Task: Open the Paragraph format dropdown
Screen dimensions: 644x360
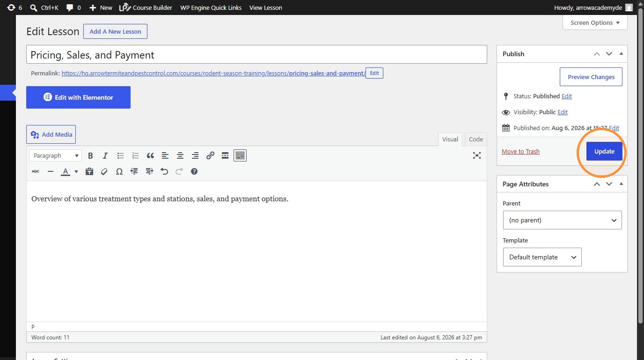Action: [x=56, y=155]
